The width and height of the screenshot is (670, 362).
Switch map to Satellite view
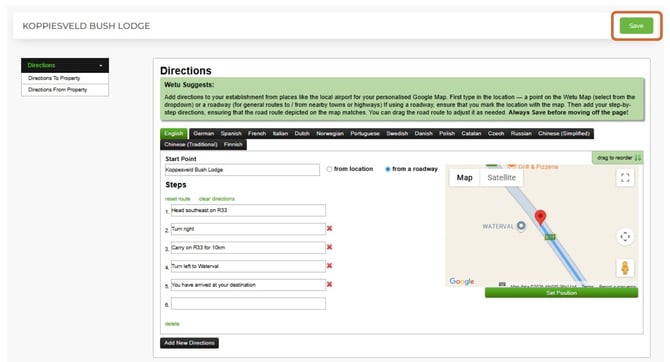501,178
